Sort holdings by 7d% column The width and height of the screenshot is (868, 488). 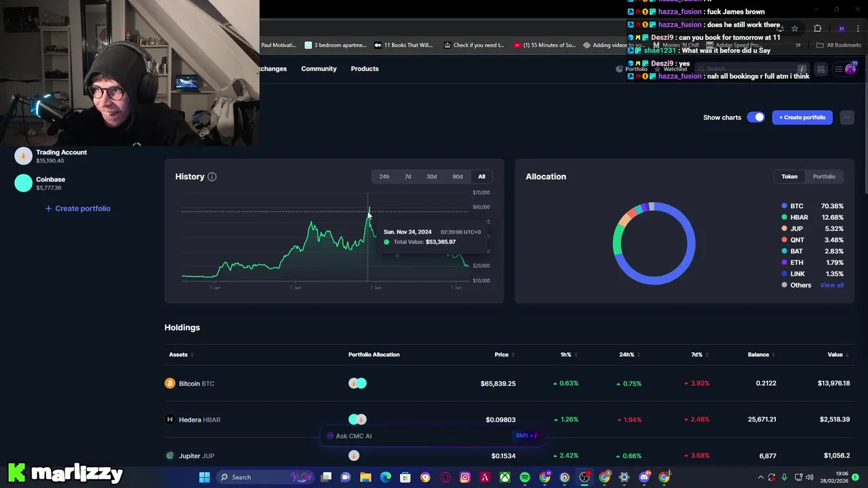click(x=699, y=354)
